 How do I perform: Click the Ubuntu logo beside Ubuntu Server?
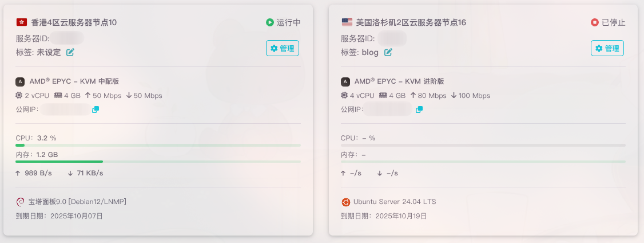point(345,202)
